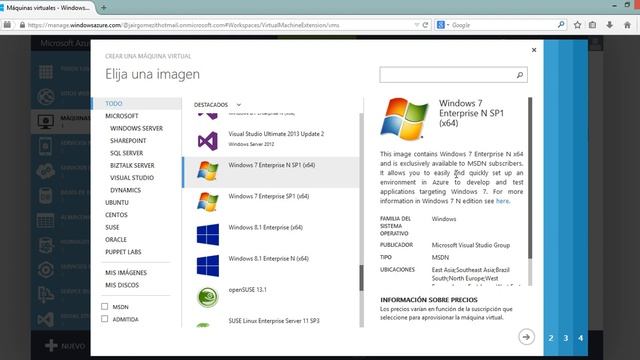Select the Oracle category
640x360 pixels.
(116, 240)
